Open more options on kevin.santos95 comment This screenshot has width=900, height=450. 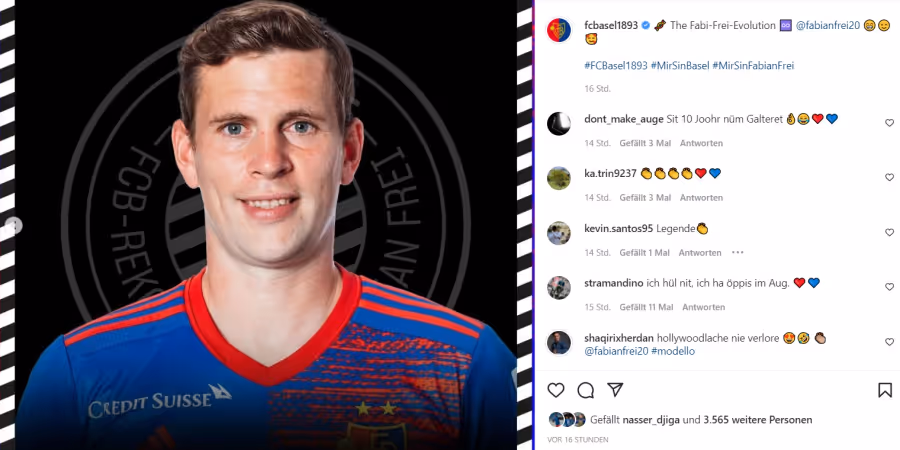[x=738, y=253]
